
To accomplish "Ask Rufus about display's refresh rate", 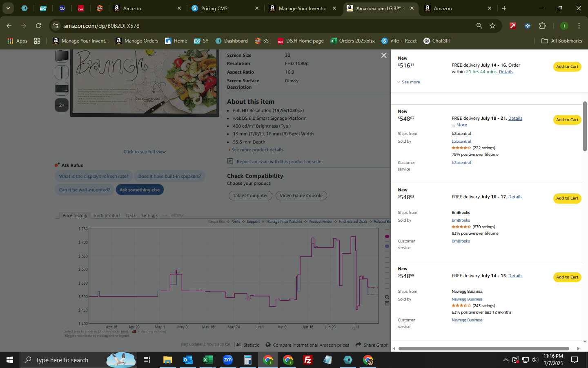I will coord(94,177).
